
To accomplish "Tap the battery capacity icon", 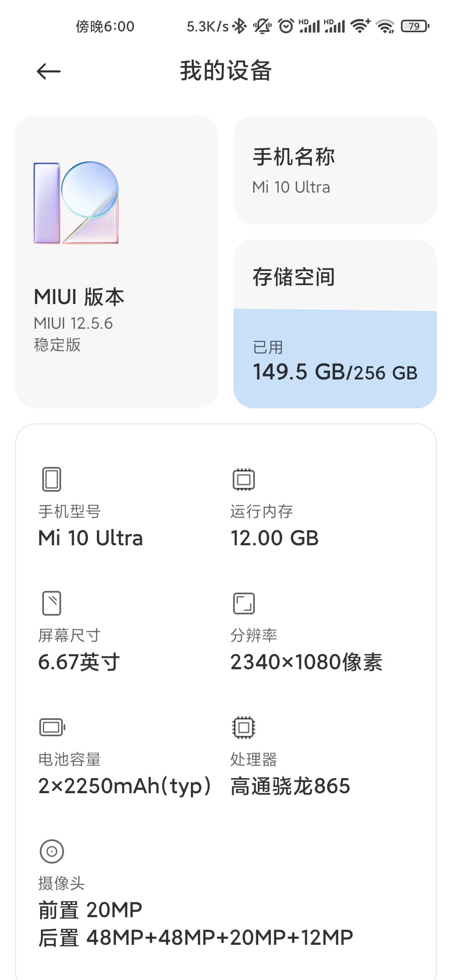I will point(52,727).
